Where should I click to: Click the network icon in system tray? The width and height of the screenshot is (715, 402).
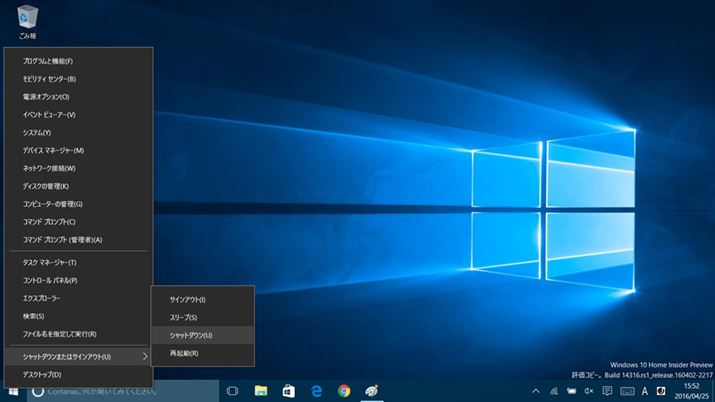point(553,391)
